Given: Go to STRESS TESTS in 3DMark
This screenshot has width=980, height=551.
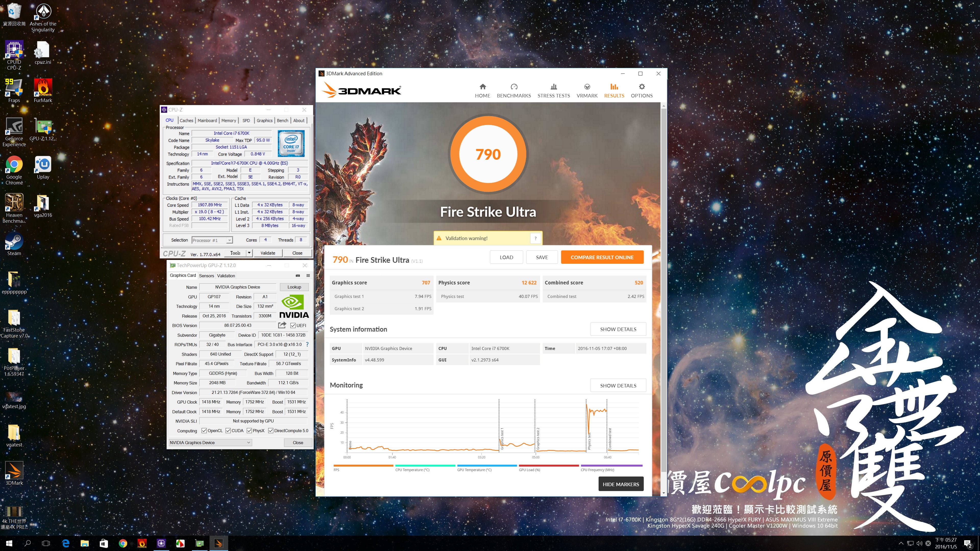Looking at the screenshot, I should click(554, 91).
